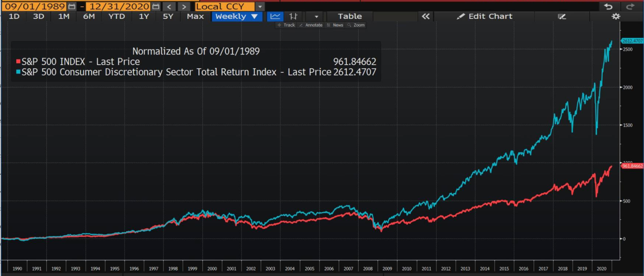Click the Table view button
The height and width of the screenshot is (276, 644).
350,17
